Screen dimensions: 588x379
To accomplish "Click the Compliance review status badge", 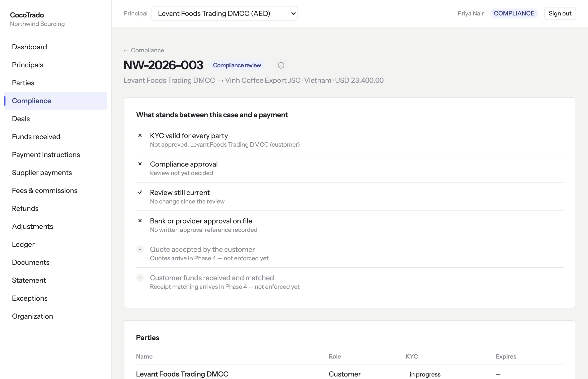I will click(237, 65).
